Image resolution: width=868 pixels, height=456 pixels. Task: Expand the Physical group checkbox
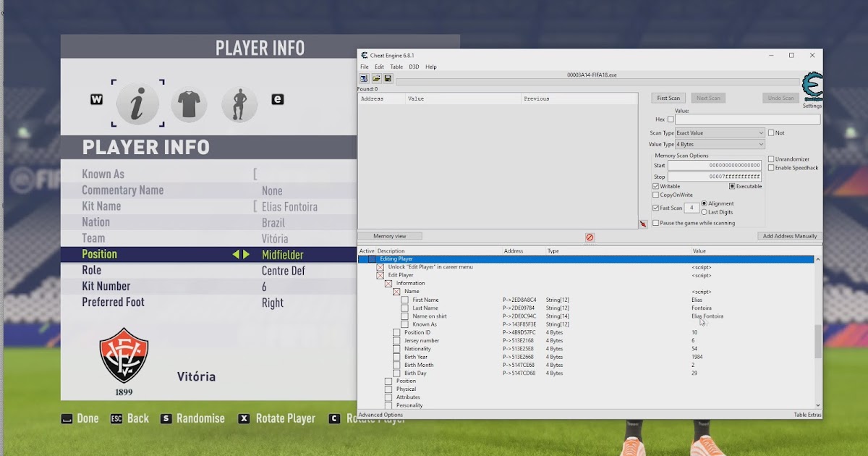pos(388,389)
